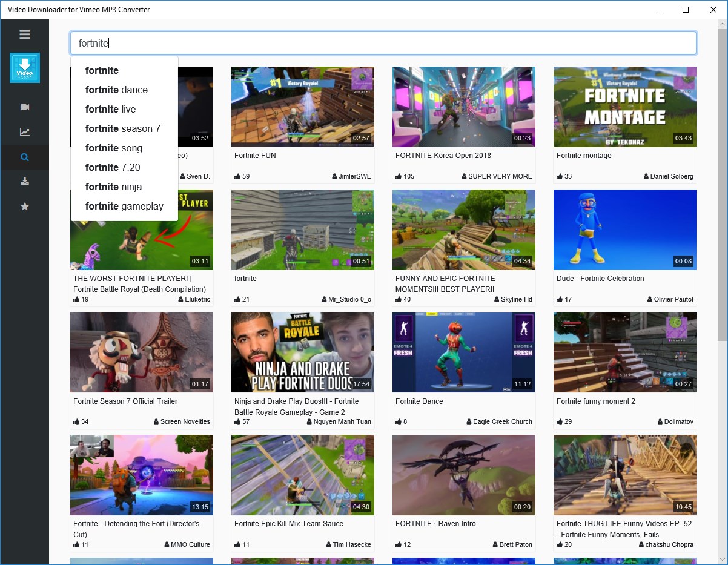
Task: Click the scrollbar down arrow
Action: [x=723, y=559]
